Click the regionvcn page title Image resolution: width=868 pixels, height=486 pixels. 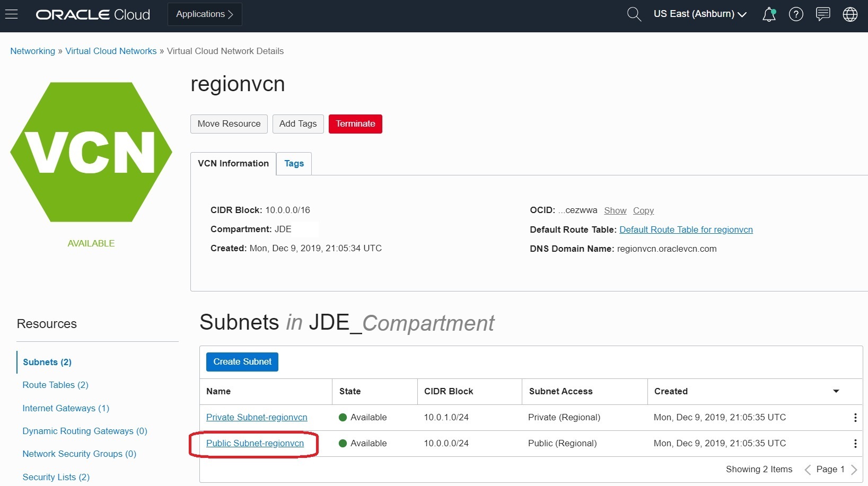click(x=238, y=84)
